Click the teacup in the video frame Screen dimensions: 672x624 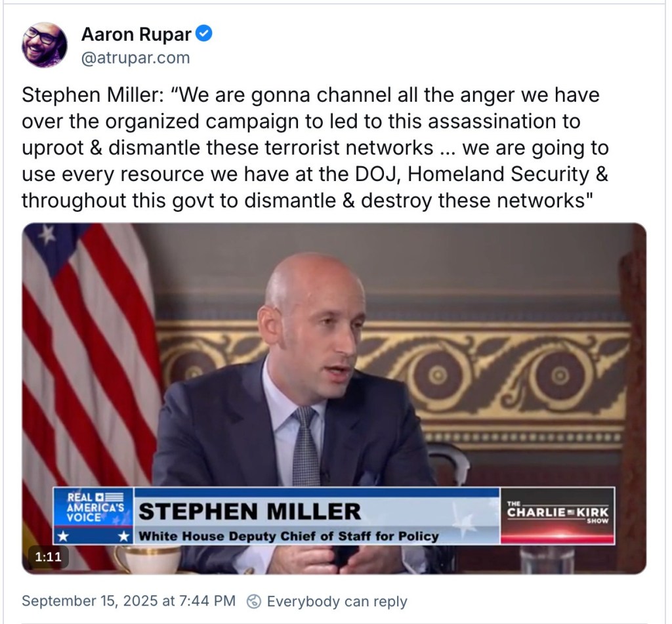[147, 558]
